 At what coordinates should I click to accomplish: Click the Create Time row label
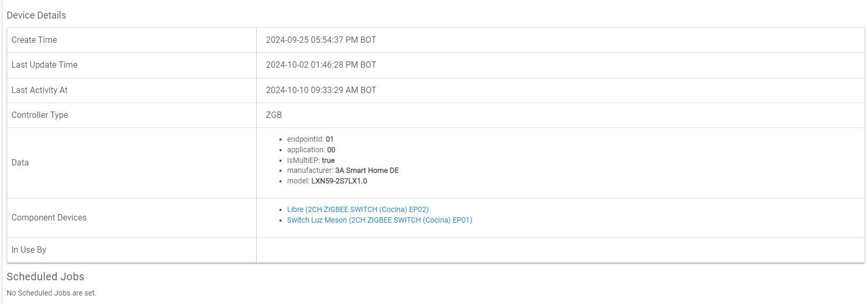tap(34, 40)
